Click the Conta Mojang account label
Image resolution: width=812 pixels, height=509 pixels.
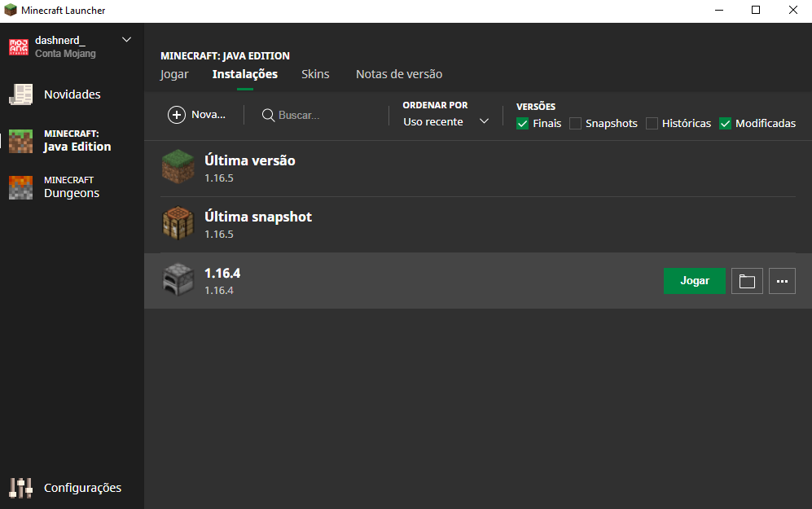point(65,54)
